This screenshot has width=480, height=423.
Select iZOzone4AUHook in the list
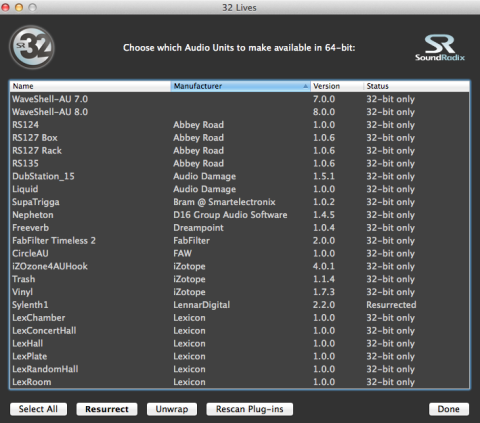(240, 266)
